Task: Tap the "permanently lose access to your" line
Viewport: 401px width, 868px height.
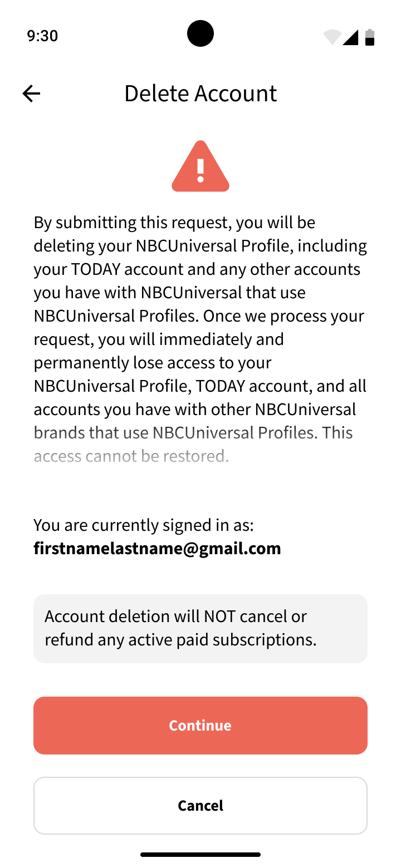Action: tap(153, 363)
